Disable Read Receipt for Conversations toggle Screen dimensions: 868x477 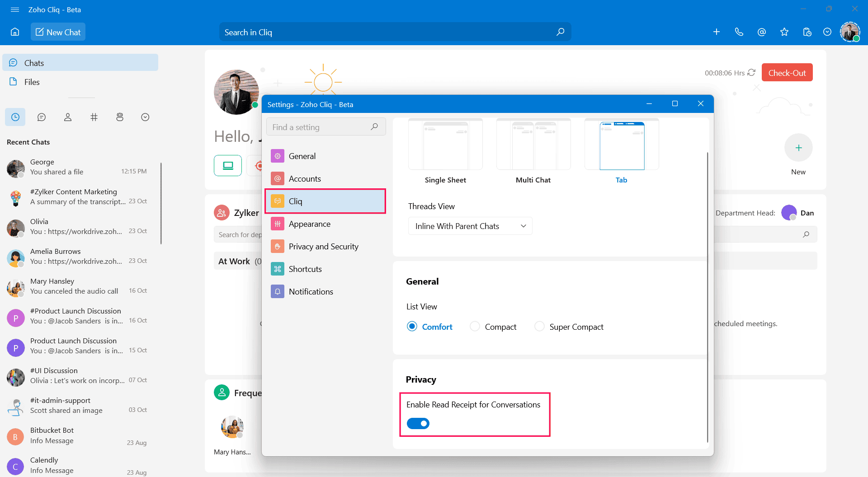[418, 423]
